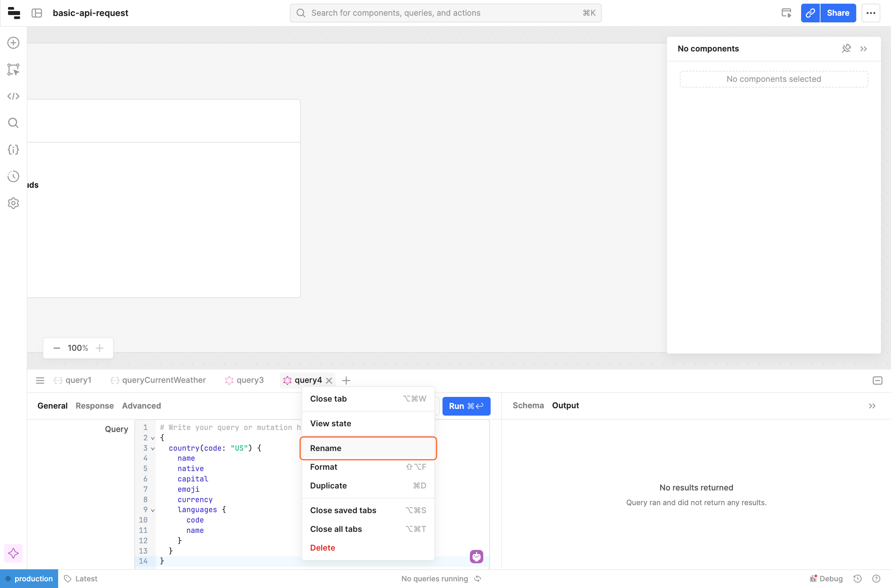Minimize the query editor panel
The width and height of the screenshot is (891, 588).
(x=877, y=381)
